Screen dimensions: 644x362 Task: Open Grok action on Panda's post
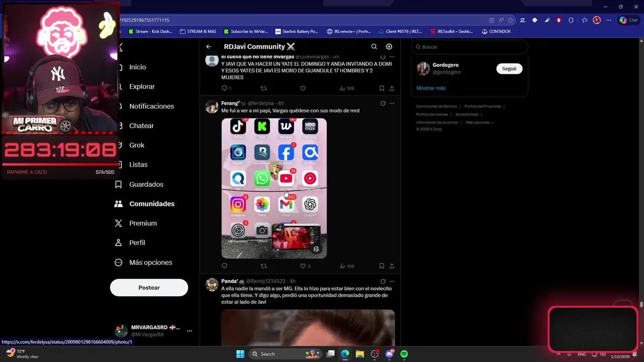(383, 282)
